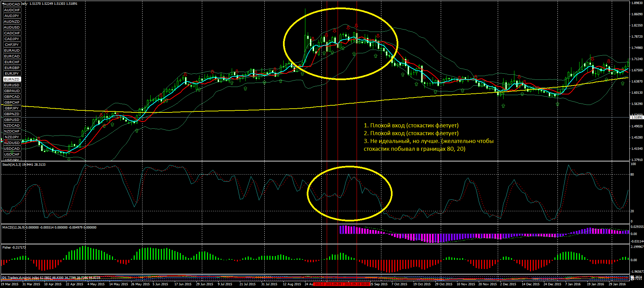Select GBPNZD symbol button
This screenshot has width=644, height=288.
(x=12, y=114)
